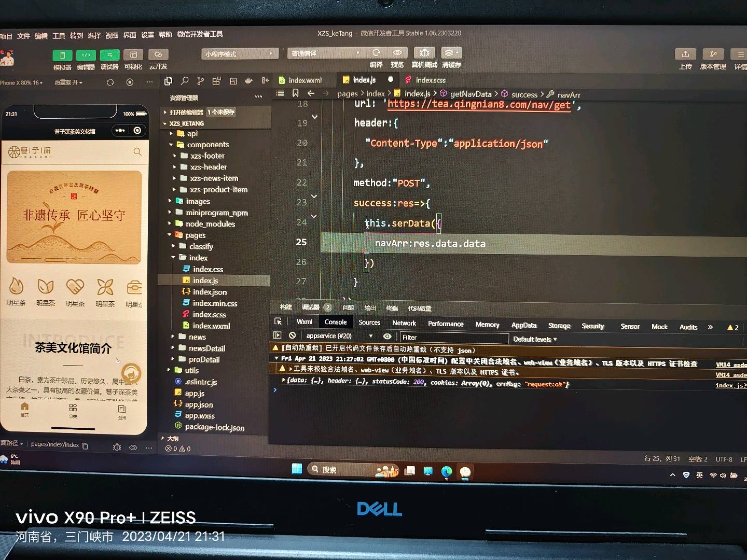Toggle the console eye live expression icon

tap(387, 337)
